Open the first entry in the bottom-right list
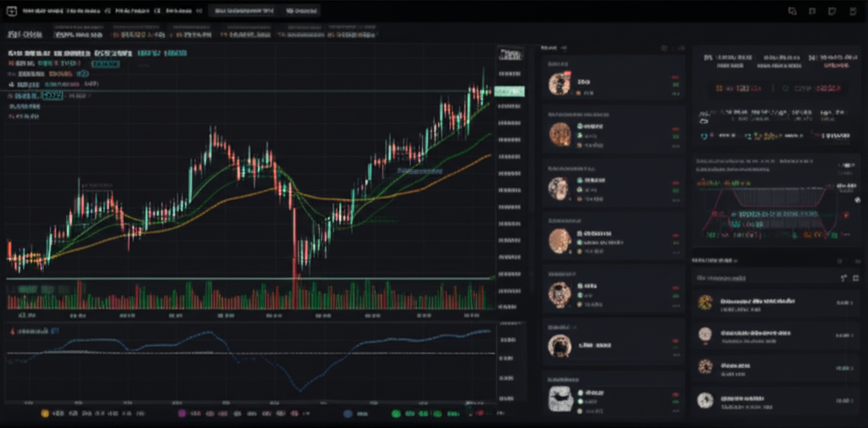 776,303
